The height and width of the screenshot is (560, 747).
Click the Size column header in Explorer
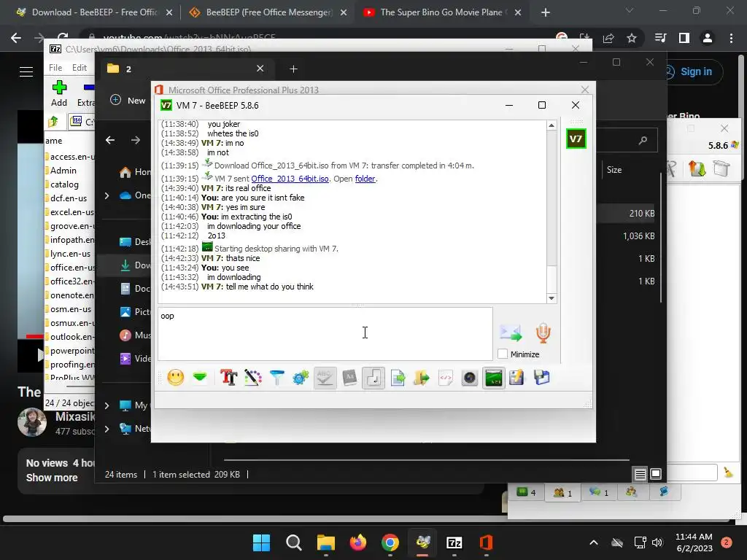pos(614,169)
